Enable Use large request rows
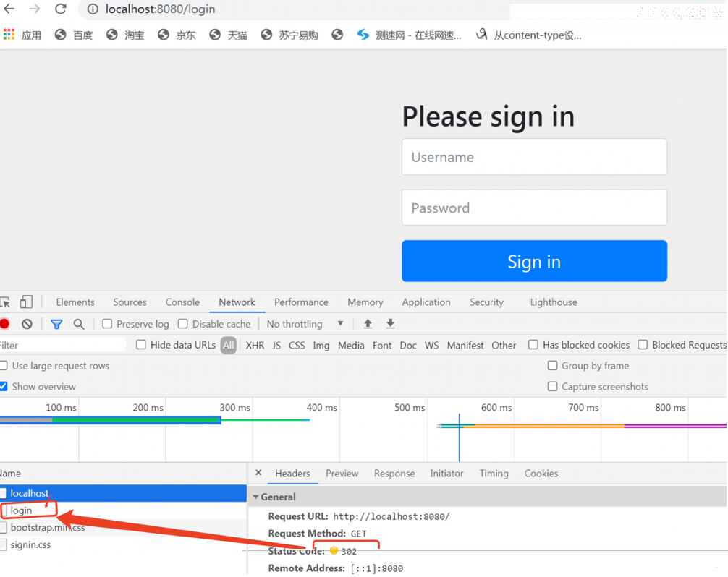 [3, 365]
